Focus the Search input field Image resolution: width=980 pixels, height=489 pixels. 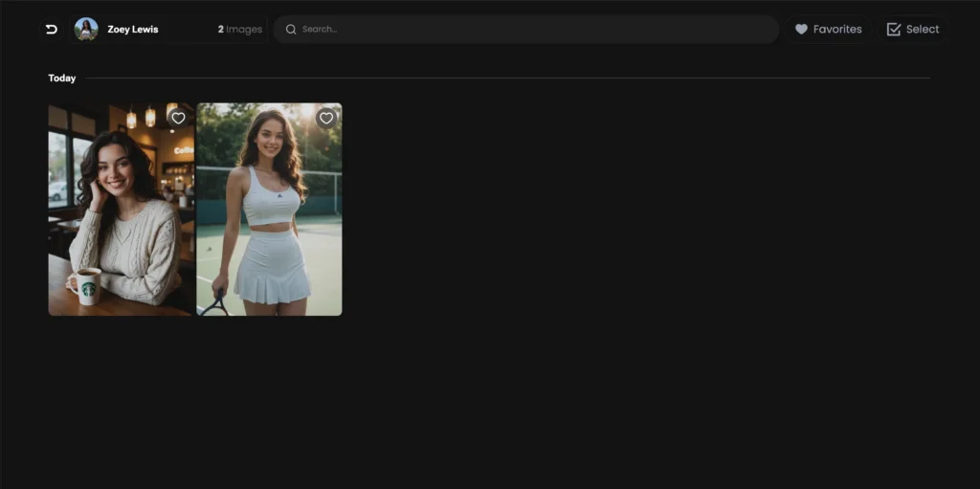(525, 30)
